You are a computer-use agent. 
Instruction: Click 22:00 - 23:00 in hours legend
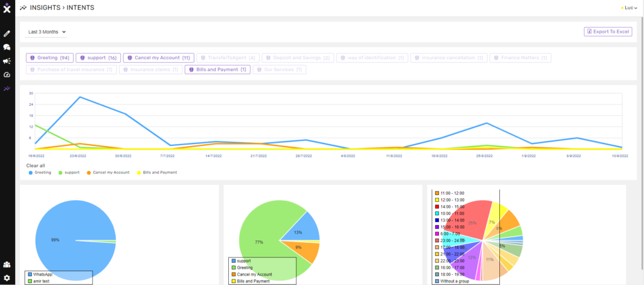point(449,260)
